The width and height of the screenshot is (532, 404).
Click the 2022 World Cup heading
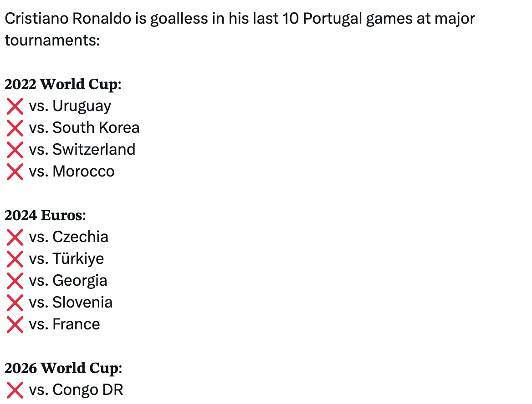[63, 84]
